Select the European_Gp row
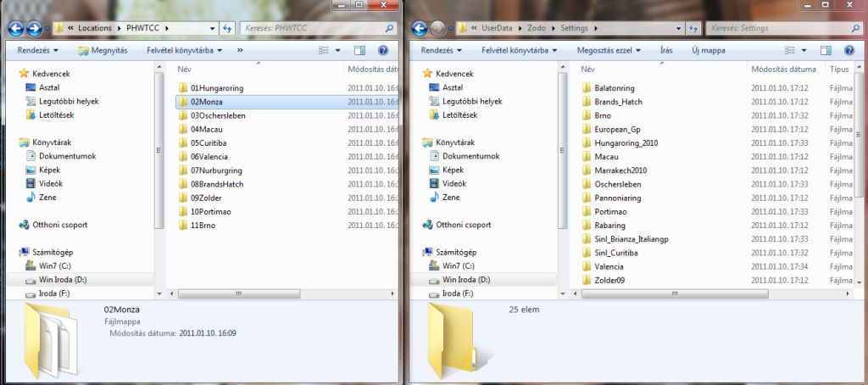This screenshot has width=868, height=385. pyautogui.click(x=715, y=129)
